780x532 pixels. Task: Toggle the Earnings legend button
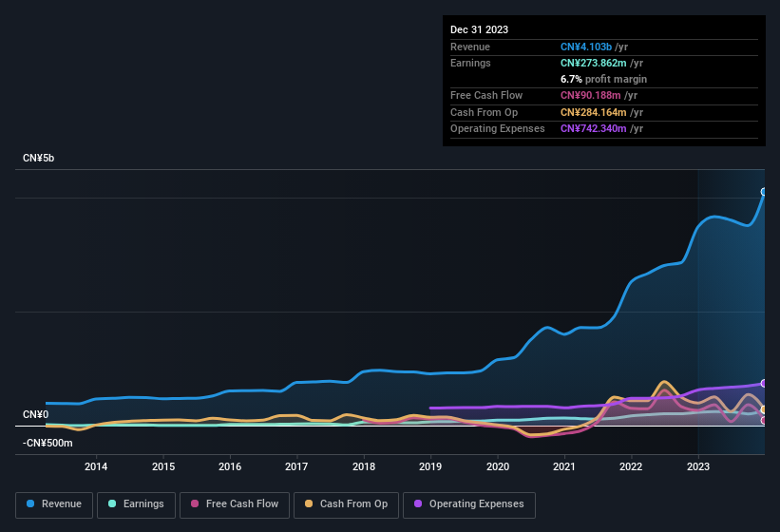136,504
